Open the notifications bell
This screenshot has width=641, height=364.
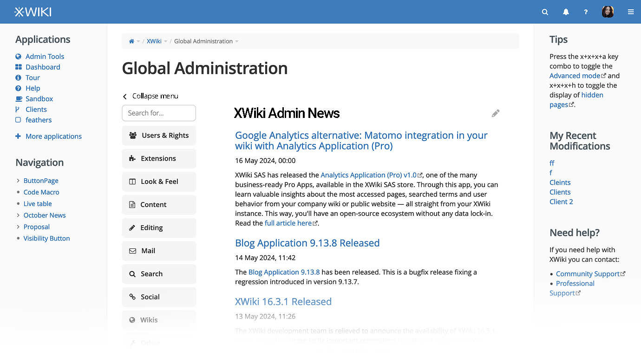pos(566,12)
